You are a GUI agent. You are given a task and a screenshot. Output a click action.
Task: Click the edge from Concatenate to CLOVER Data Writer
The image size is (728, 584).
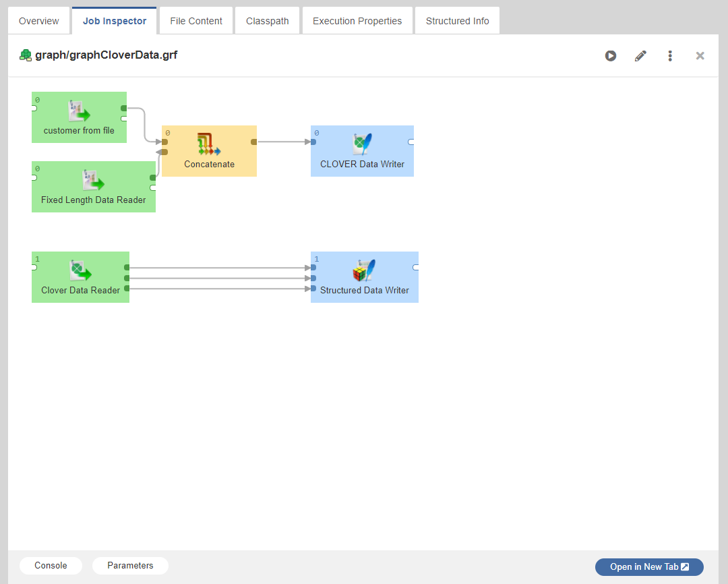[x=283, y=142]
